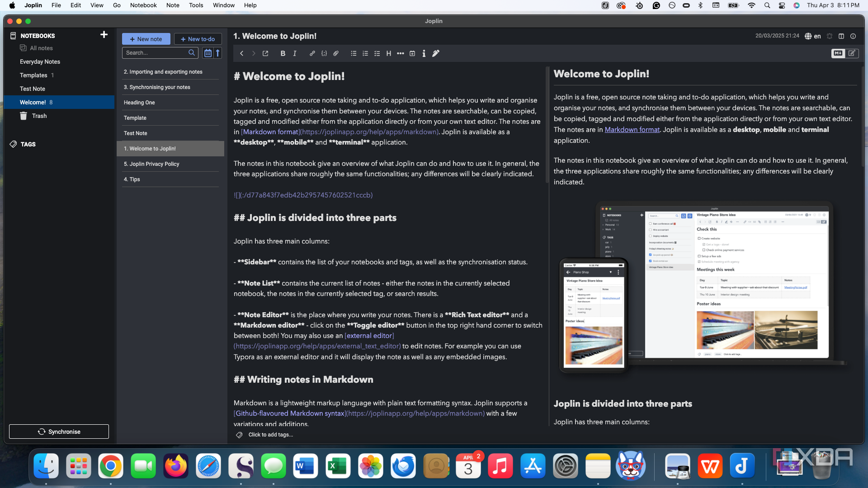Screen dimensions: 868x488
Task: Switch to the Rich Text editor toggle
Action: pyautogui.click(x=852, y=53)
